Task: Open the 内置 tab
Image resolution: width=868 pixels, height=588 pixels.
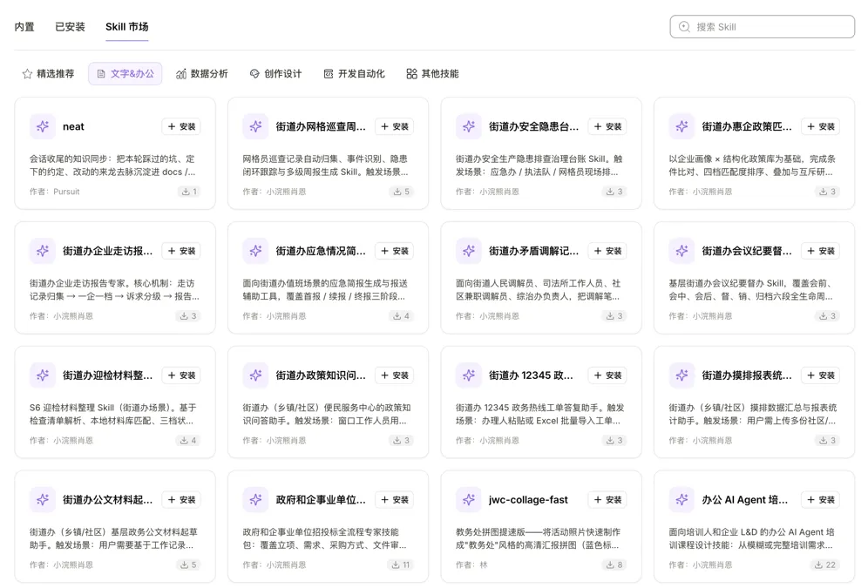Action: point(24,26)
